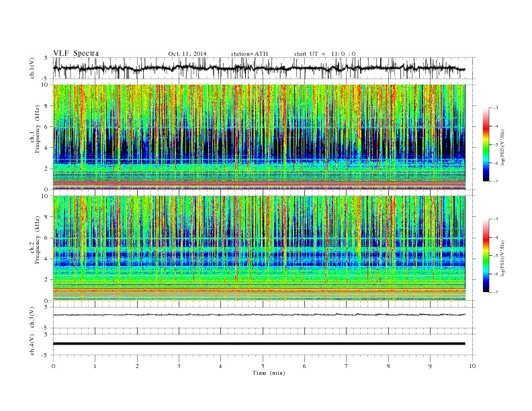Image resolution: width=532 pixels, height=411 pixels.
Task: Click time axis tick label "8"
Action: 388,366
